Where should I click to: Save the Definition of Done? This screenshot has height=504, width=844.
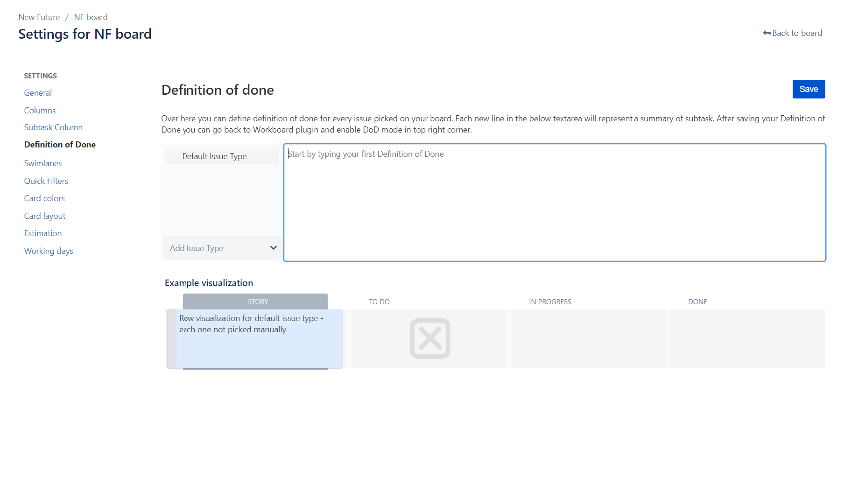coord(809,89)
